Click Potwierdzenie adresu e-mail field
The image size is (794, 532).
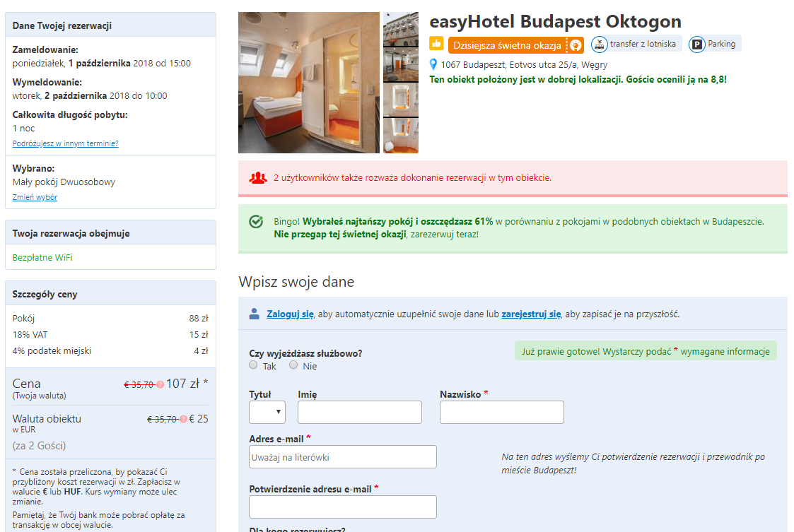point(342,507)
